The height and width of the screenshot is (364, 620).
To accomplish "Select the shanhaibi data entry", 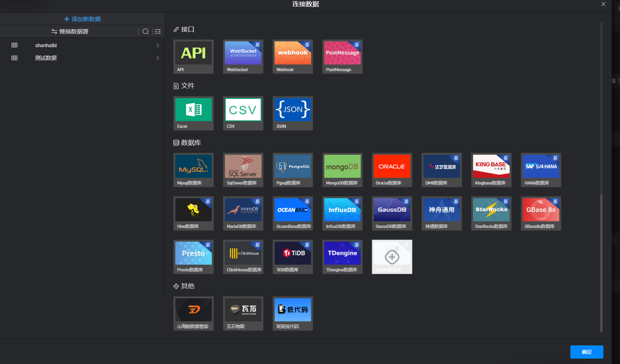I will tap(82, 45).
